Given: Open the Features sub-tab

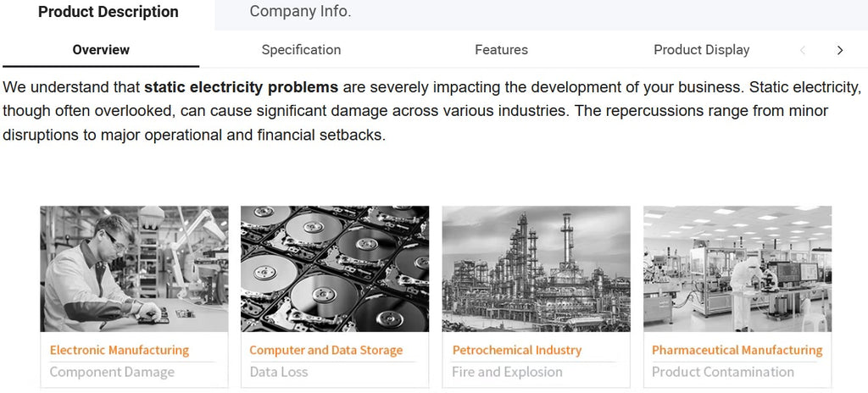Looking at the screenshot, I should tap(501, 50).
